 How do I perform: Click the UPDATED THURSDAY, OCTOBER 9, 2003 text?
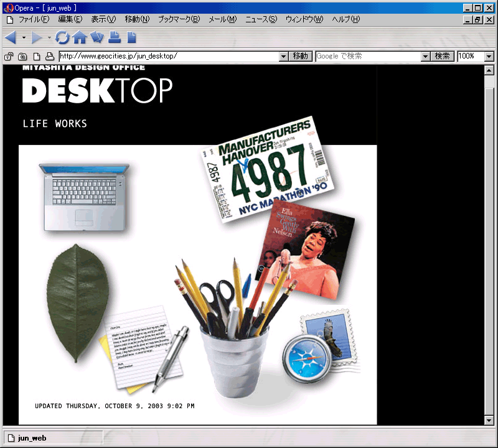[115, 406]
